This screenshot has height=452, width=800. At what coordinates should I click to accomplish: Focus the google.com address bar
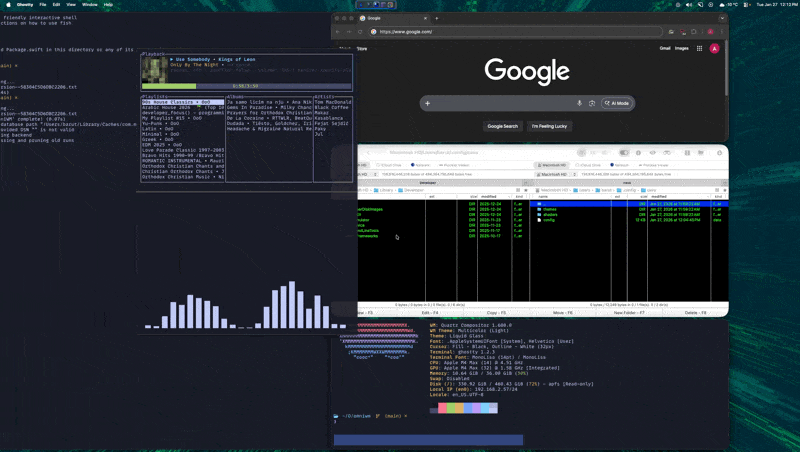(515, 32)
